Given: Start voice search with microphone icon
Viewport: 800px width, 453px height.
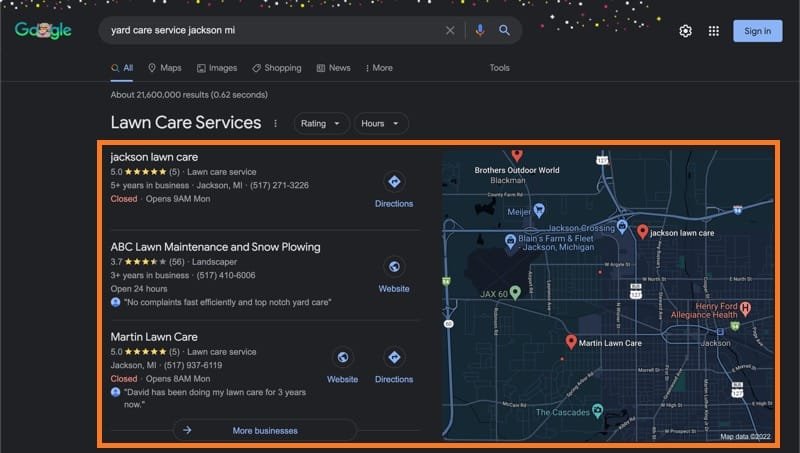Looking at the screenshot, I should [480, 30].
